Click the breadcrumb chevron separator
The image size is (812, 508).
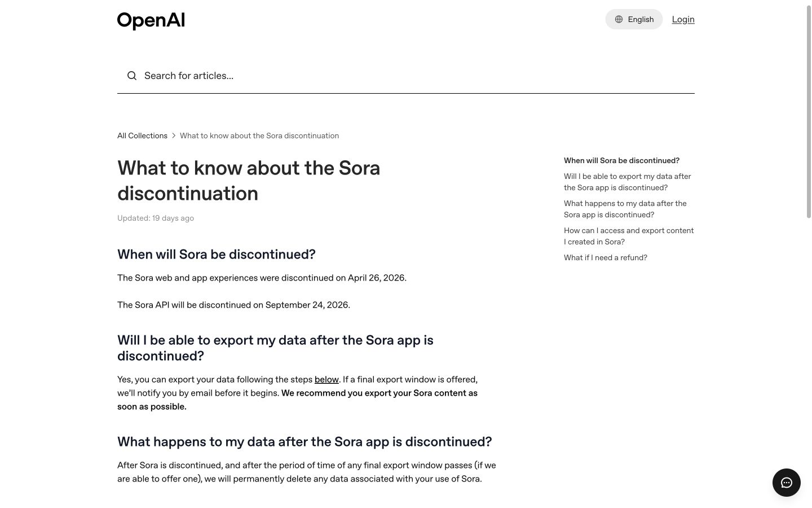click(x=174, y=135)
